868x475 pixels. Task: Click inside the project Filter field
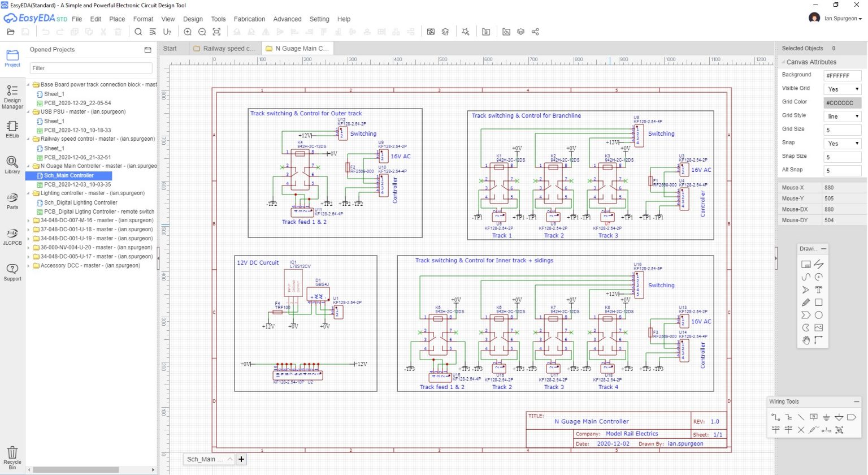90,68
